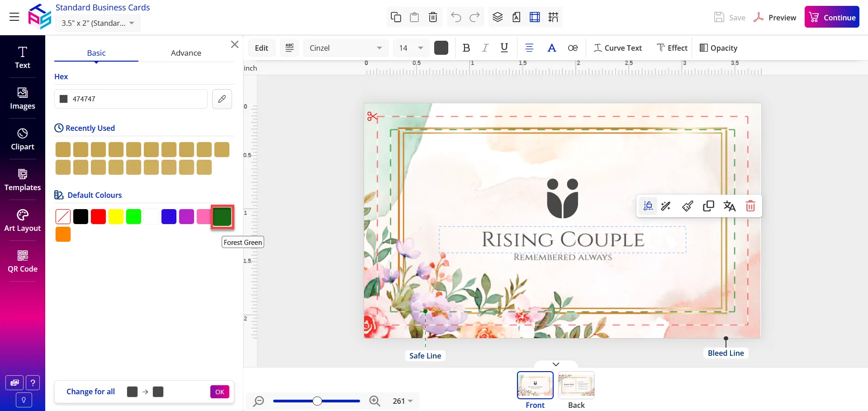Collapse the page thumbnails chevron
Screen dimensions: 868x411
[556, 364]
